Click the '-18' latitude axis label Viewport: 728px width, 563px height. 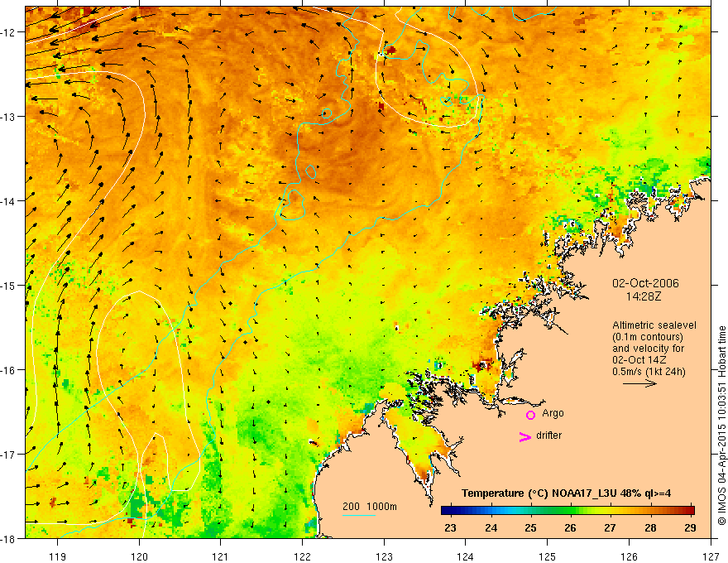9,538
